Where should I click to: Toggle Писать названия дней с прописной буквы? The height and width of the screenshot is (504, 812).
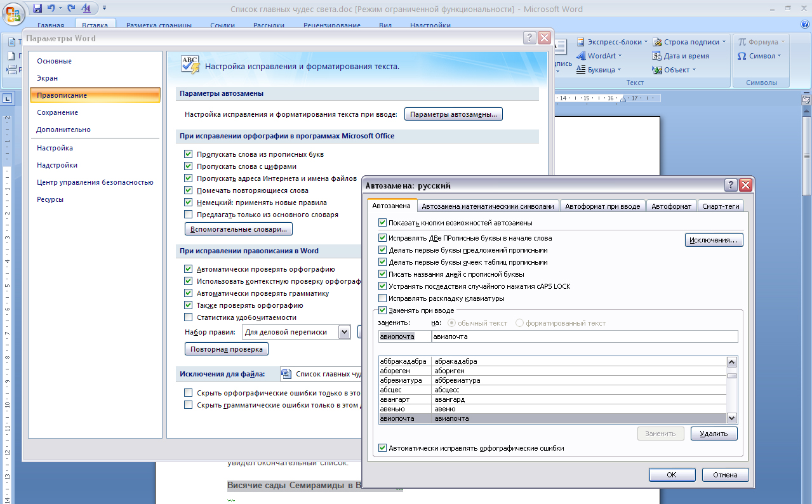click(382, 274)
